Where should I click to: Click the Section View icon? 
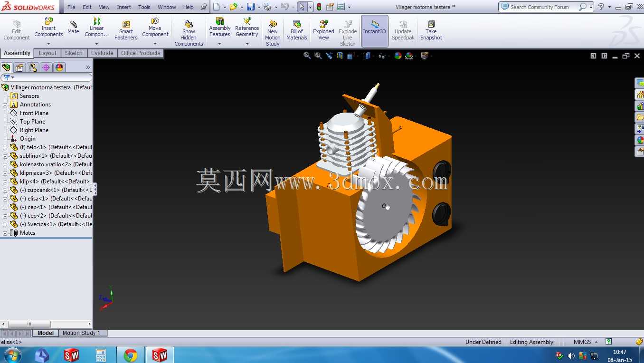(x=340, y=56)
